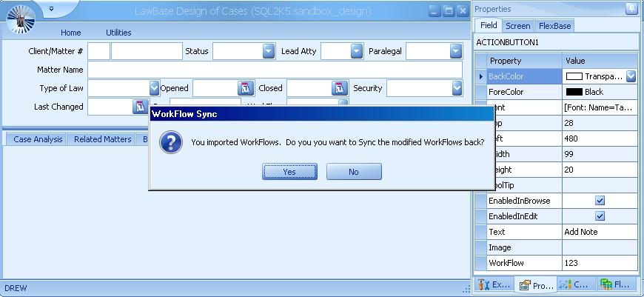Click the value cell showing '28'
644x297 pixels.
[x=600, y=123]
